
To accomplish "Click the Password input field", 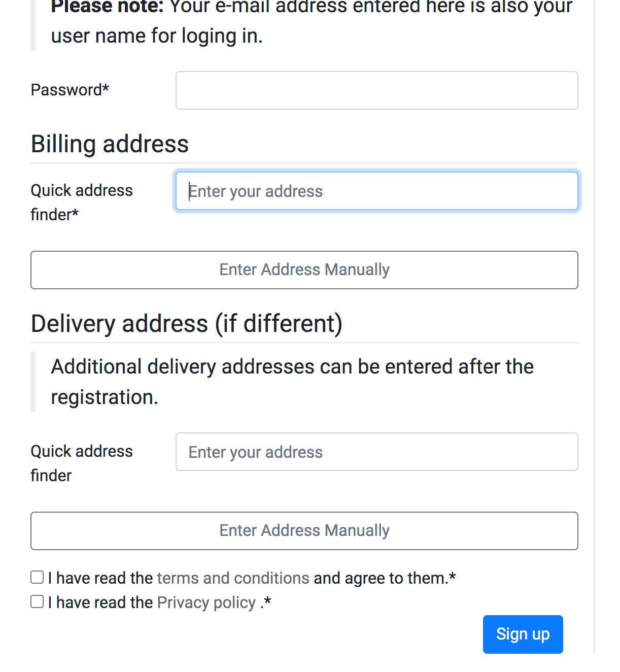I will coord(376,90).
